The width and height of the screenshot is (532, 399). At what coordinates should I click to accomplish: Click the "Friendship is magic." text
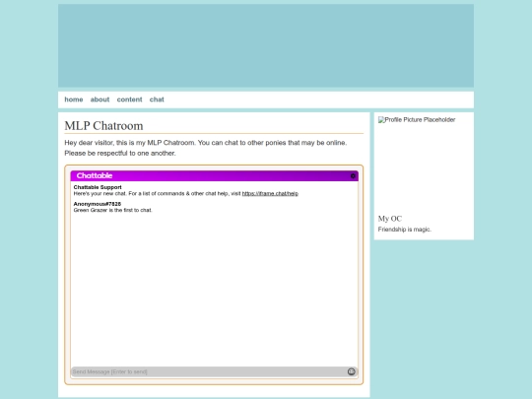405,230
